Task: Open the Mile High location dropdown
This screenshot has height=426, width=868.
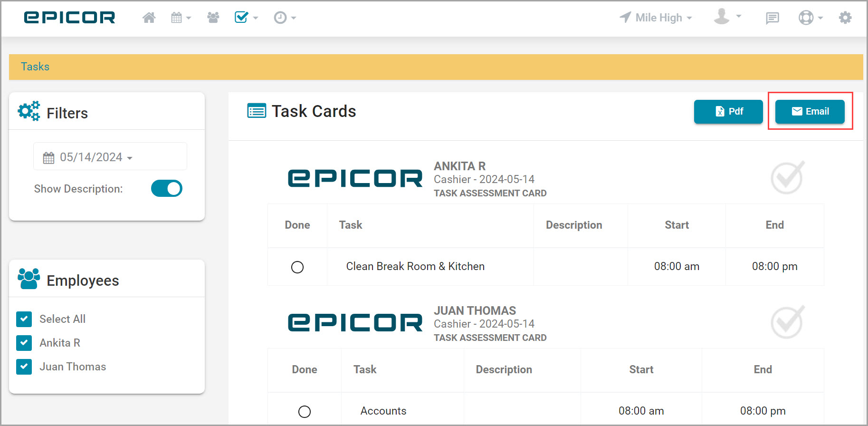Action: tap(656, 18)
